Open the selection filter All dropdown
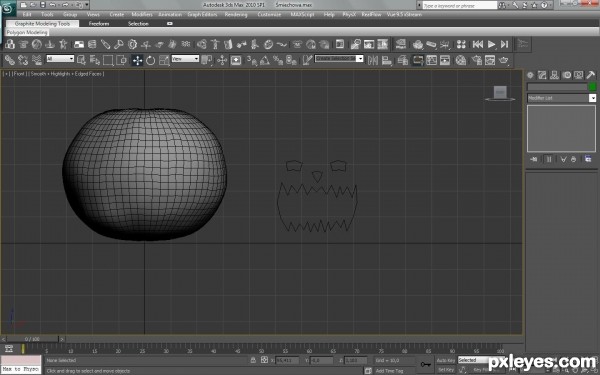The width and height of the screenshot is (600, 375). [x=60, y=59]
